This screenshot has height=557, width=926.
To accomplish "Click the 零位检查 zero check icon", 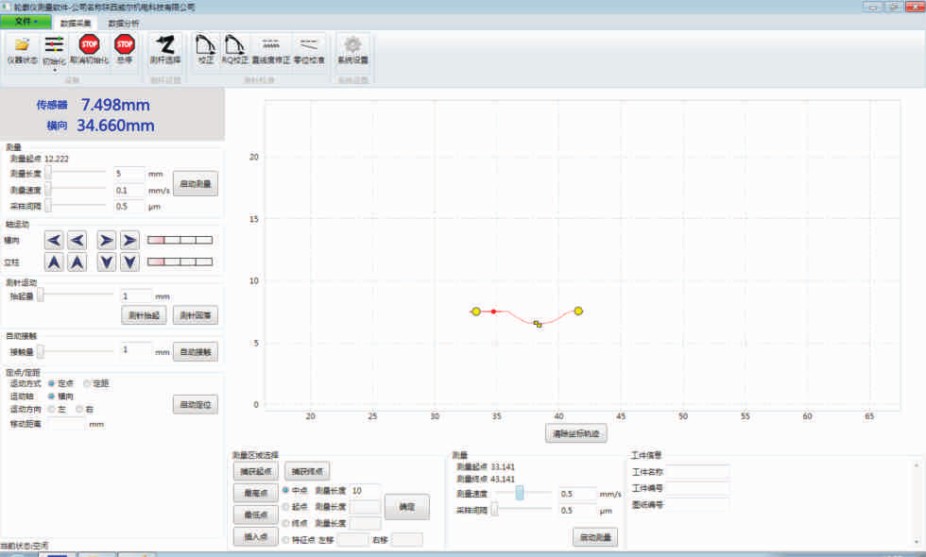I will (310, 47).
